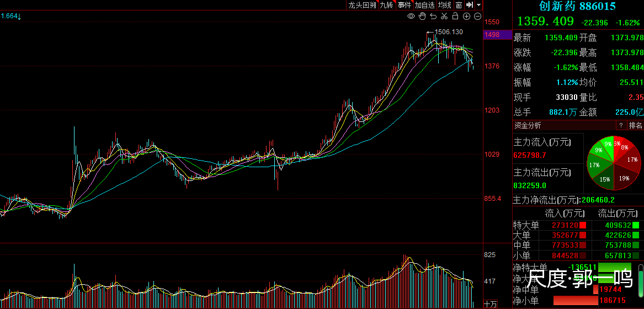Click the 创新药 886015 title
Image resolution: width=644 pixels, height=309 pixels.
(577, 7)
